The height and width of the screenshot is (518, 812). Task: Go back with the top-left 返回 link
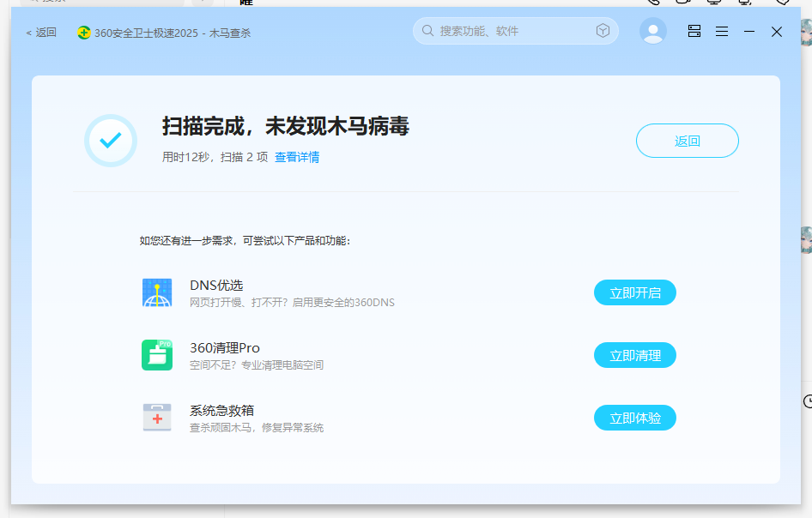41,33
